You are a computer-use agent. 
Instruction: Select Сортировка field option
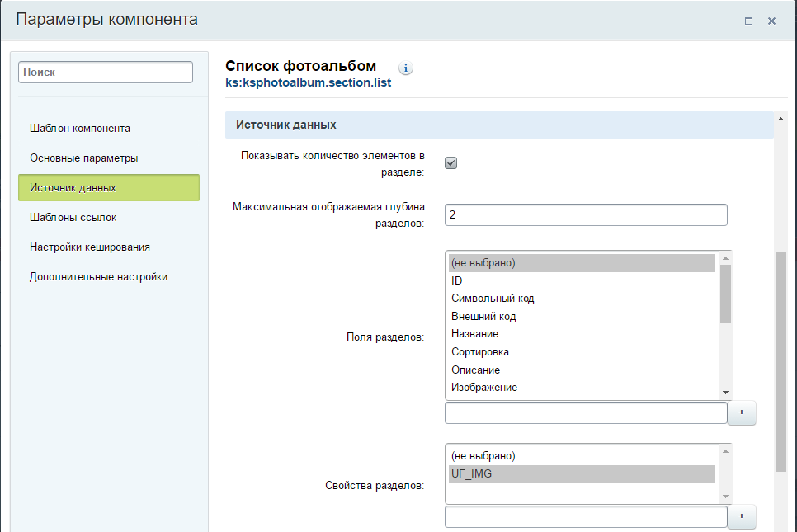pyautogui.click(x=582, y=351)
